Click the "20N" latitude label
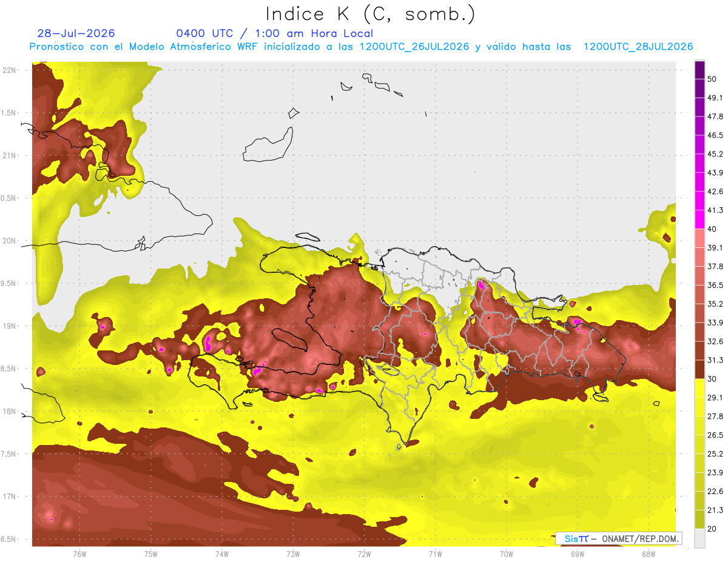 pos(9,241)
